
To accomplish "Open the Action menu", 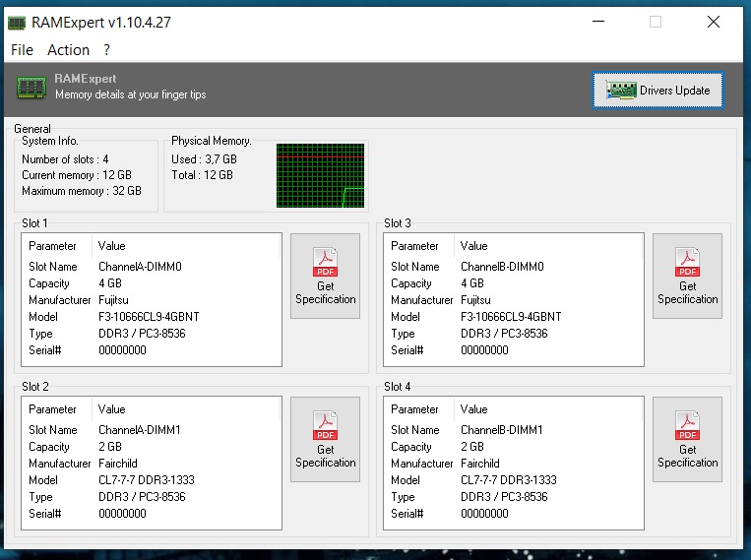I will tap(68, 50).
